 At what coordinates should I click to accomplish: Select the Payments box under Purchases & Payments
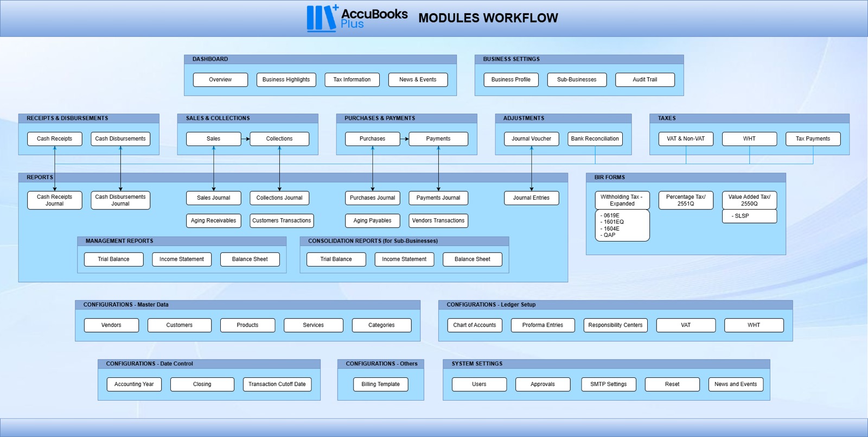(x=438, y=139)
